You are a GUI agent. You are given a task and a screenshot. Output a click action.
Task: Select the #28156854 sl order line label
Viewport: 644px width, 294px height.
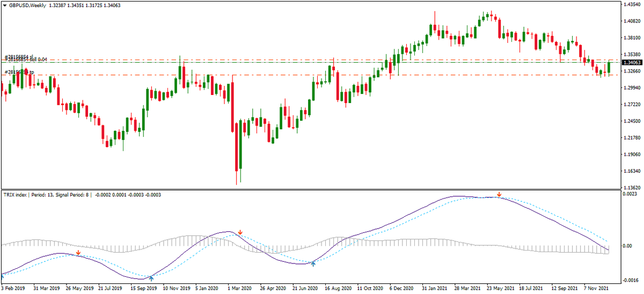(19, 56)
